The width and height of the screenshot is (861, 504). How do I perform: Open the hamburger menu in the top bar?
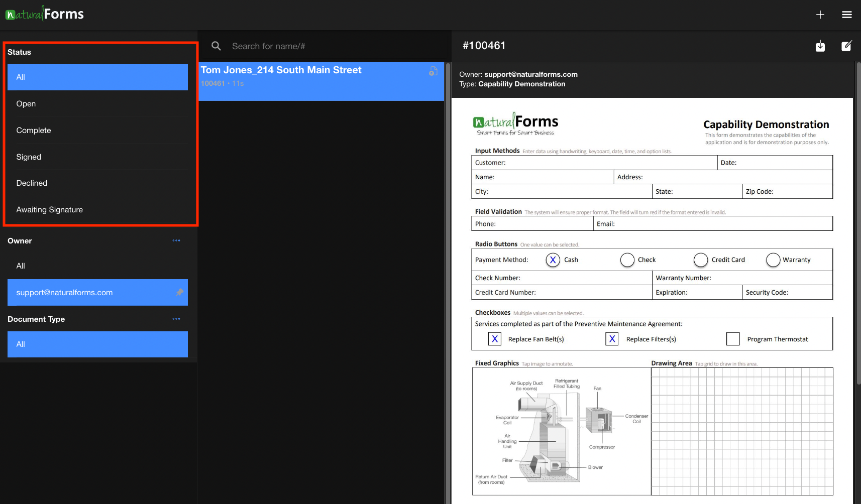click(x=847, y=15)
